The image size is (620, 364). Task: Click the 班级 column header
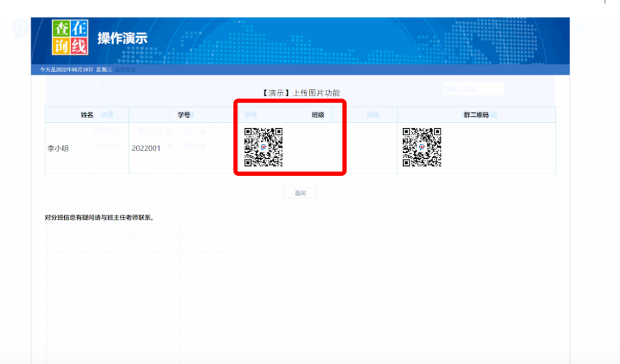(x=318, y=114)
